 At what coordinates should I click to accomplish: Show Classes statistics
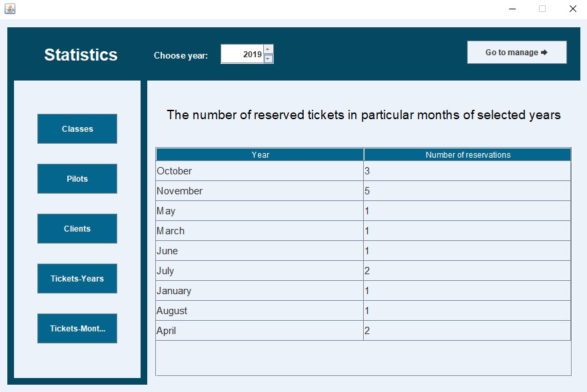[77, 128]
